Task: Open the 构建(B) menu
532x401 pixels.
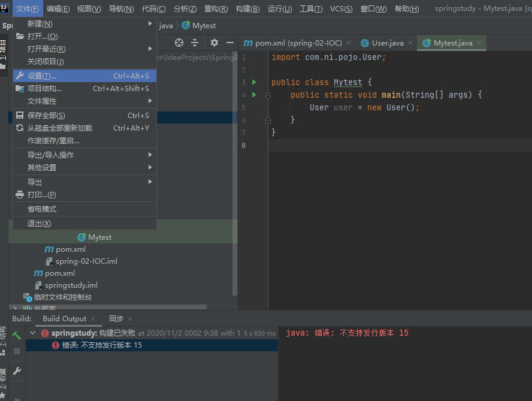Action: 247,8
